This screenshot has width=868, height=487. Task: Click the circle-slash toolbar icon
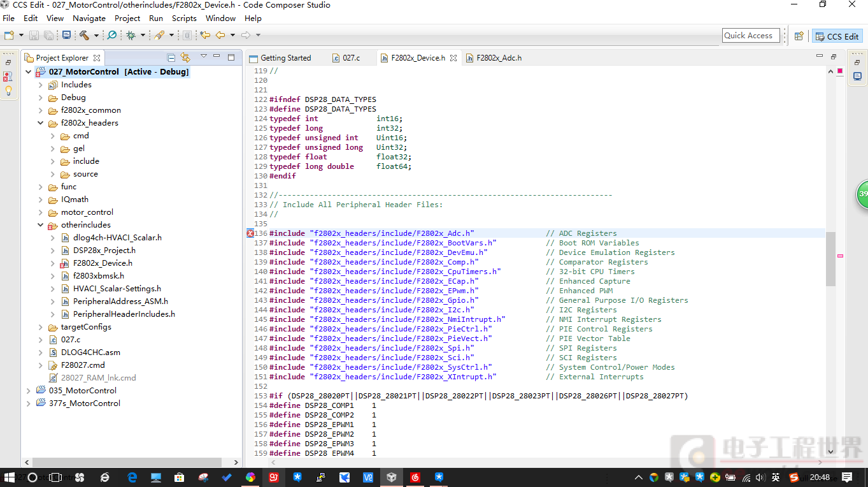[111, 36]
